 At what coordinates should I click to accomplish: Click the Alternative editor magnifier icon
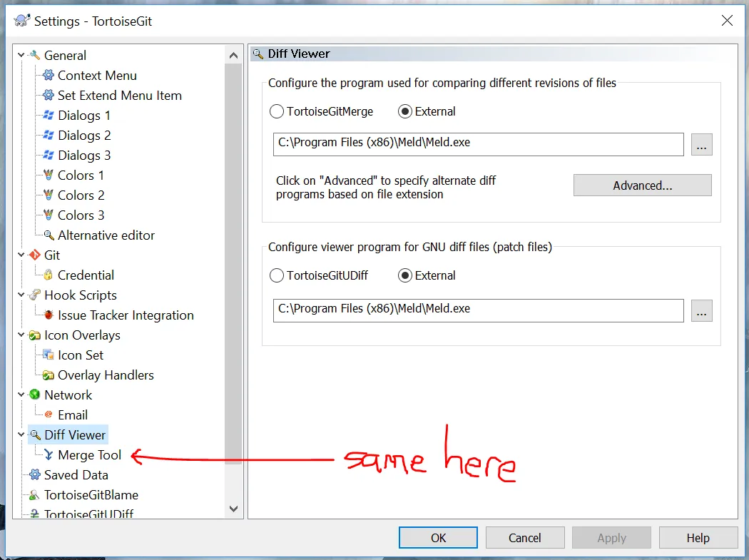pos(49,235)
